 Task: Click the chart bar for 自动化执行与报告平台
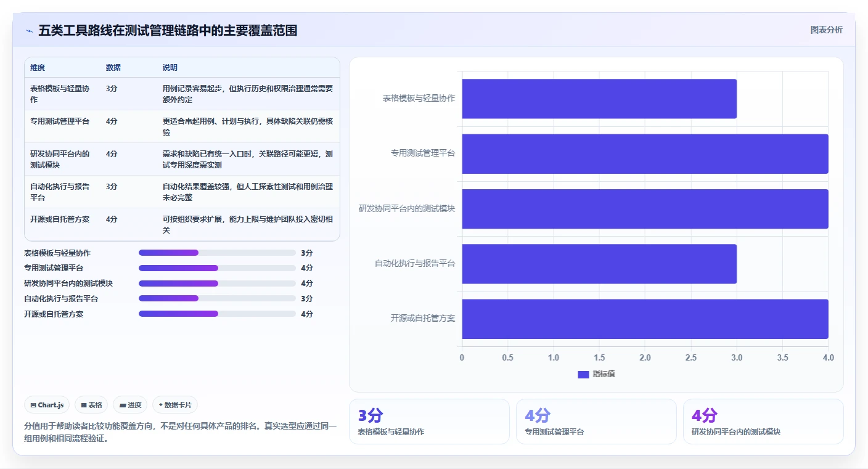tap(599, 264)
